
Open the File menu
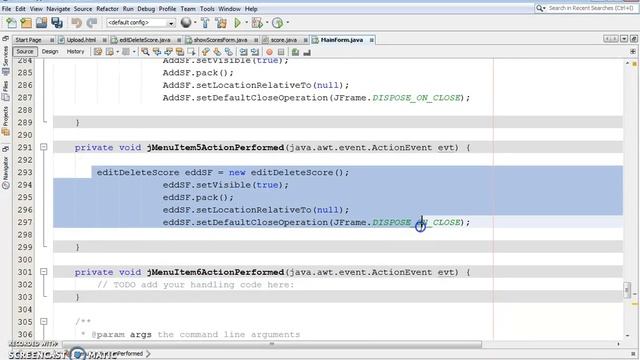point(6,9)
